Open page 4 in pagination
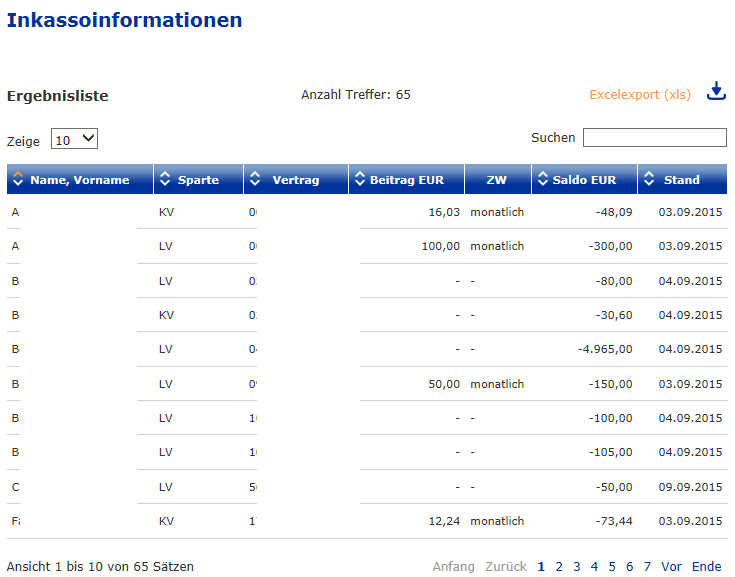The height and width of the screenshot is (577, 735). 594,567
